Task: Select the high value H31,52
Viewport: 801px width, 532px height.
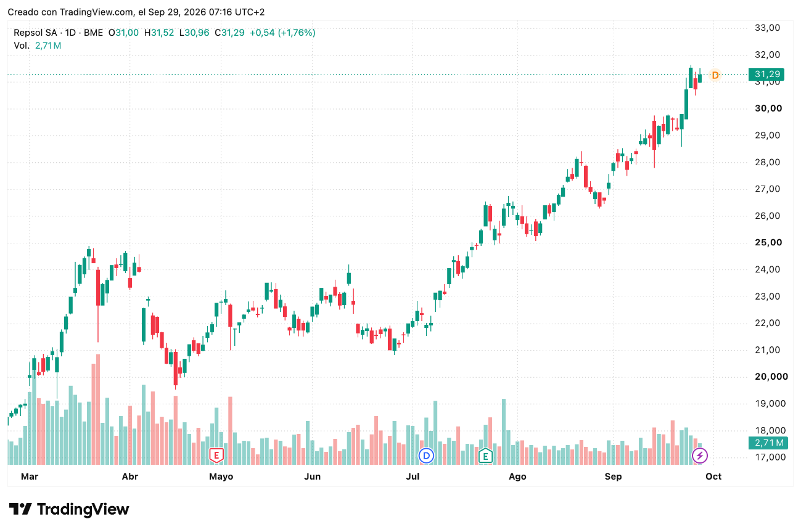Action: 159,33
